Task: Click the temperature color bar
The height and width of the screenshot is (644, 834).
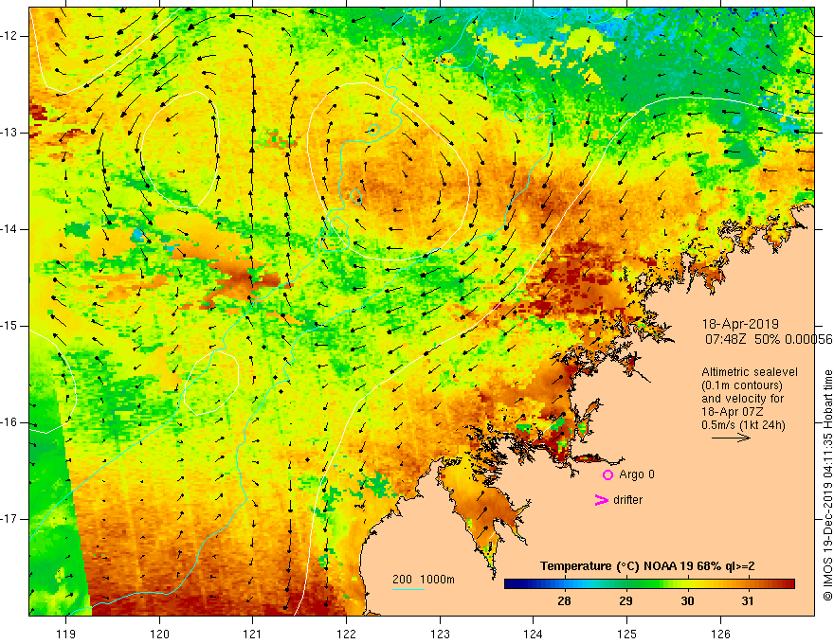Action: point(649,584)
